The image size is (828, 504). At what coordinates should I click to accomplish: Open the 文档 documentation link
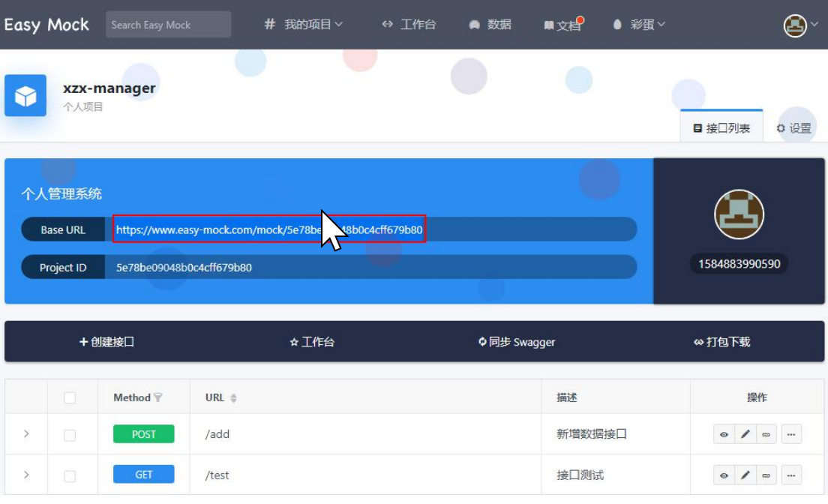click(x=563, y=25)
